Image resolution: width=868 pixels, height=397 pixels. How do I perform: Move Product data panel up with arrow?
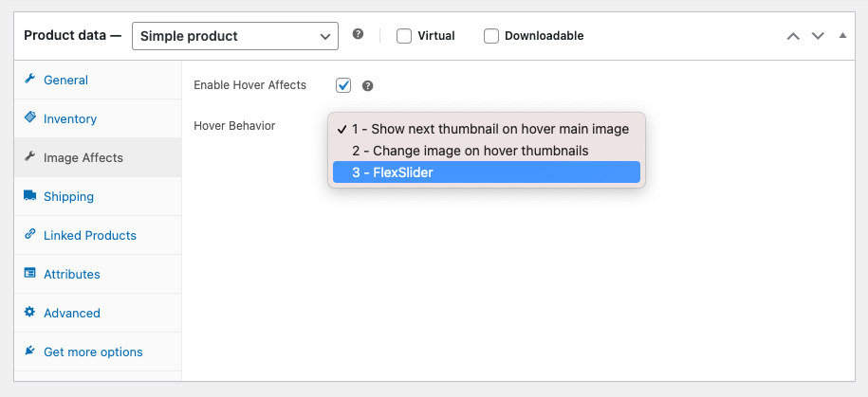point(793,36)
